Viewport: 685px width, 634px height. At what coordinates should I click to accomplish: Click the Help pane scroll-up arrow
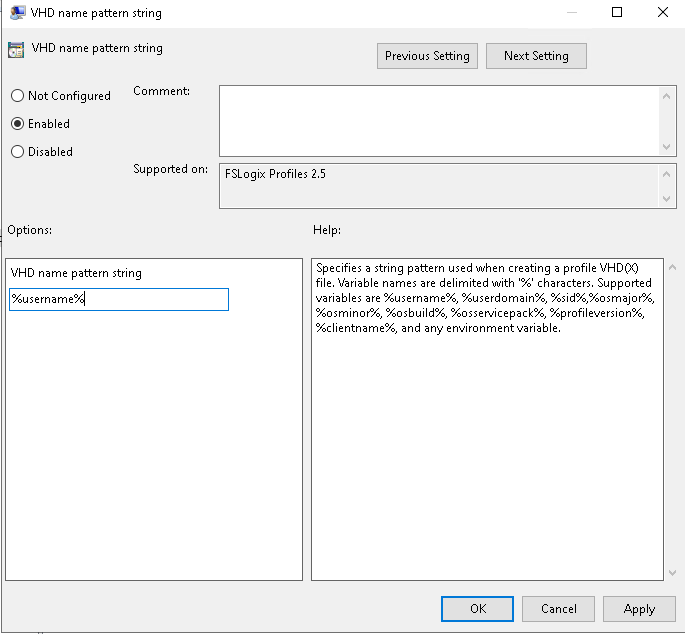[x=672, y=267]
